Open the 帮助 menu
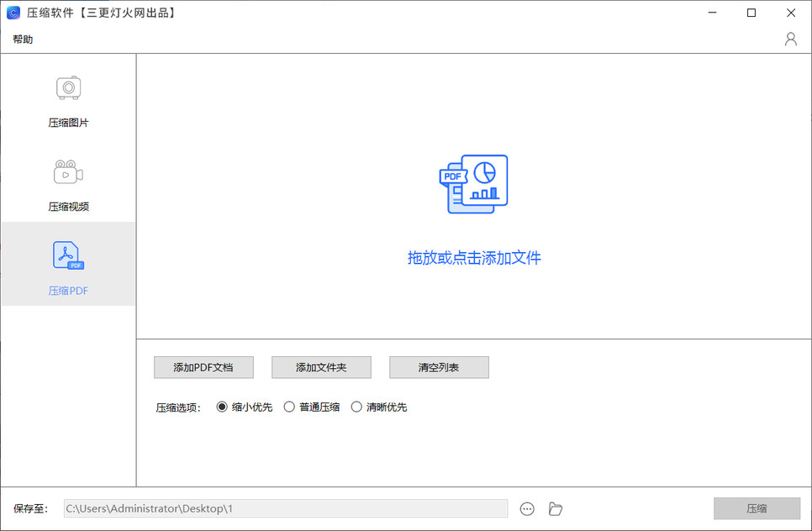 click(23, 39)
